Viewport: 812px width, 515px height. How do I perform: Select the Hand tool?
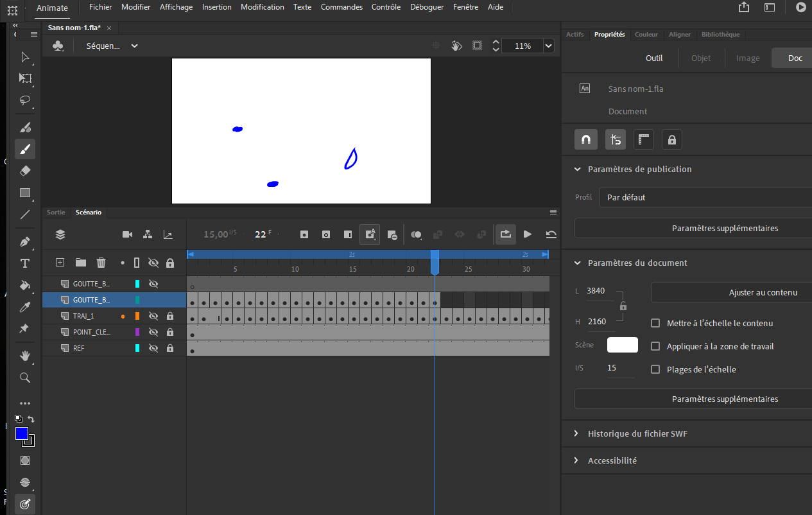point(25,356)
